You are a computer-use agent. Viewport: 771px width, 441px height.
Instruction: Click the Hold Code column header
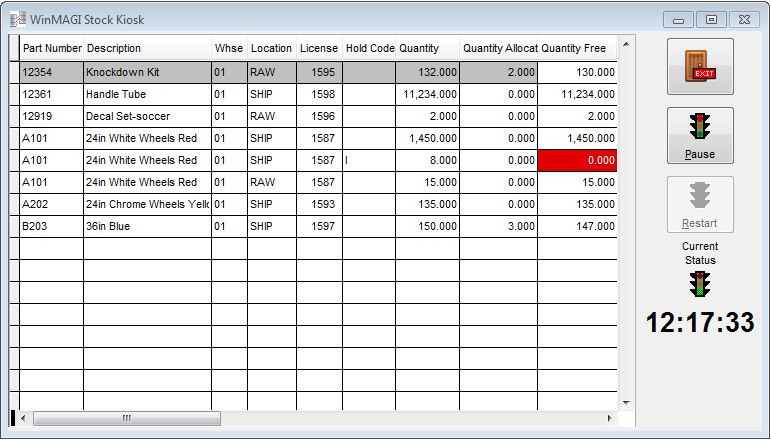coord(369,48)
